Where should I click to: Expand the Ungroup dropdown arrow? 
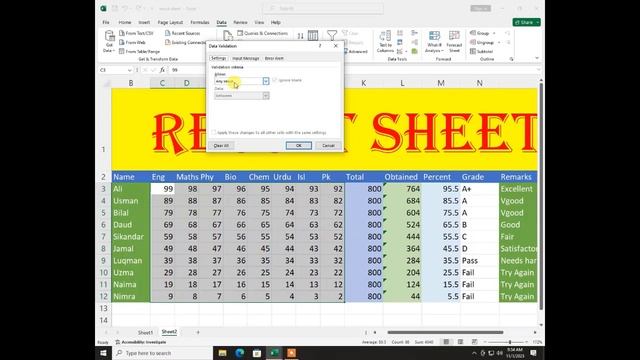click(x=499, y=42)
